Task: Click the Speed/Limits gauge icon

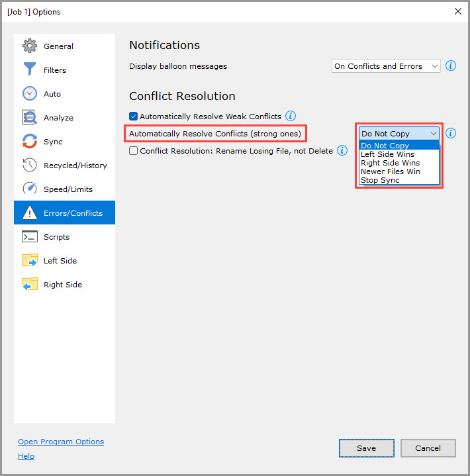Action: (x=30, y=189)
